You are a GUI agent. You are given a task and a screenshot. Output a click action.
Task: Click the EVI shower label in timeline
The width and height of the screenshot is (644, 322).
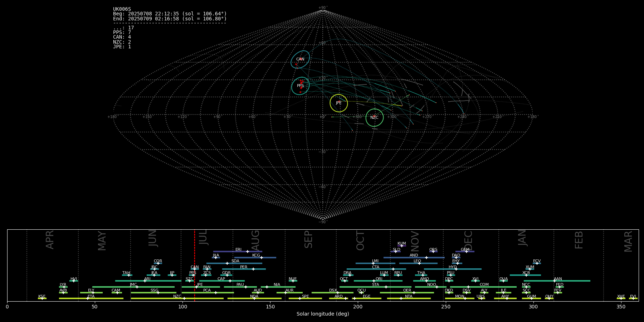[x=633, y=296]
